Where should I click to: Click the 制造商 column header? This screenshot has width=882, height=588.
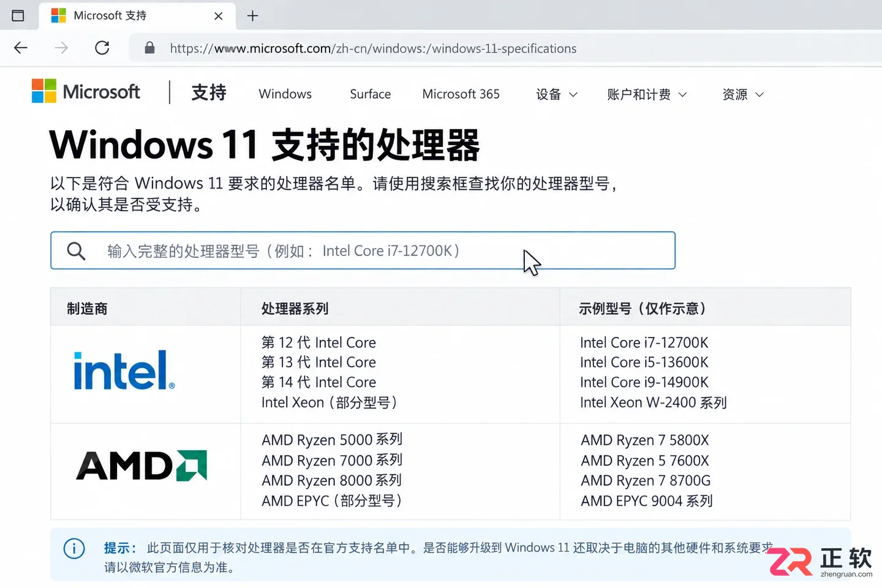87,309
